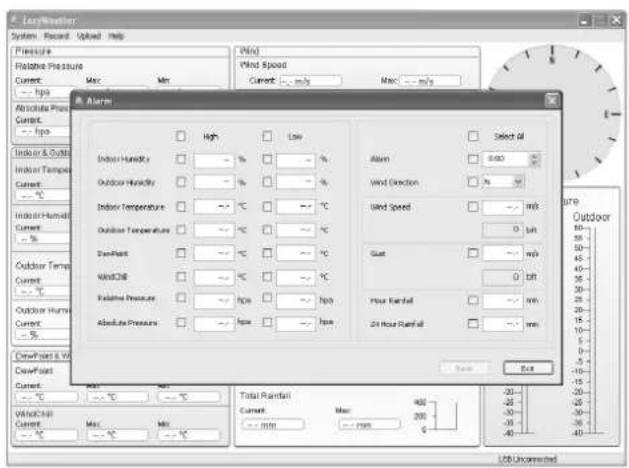Screen dimensions: 629x468
Task: Enable Outdoor Humidity high alarm checkbox
Action: tap(181, 182)
